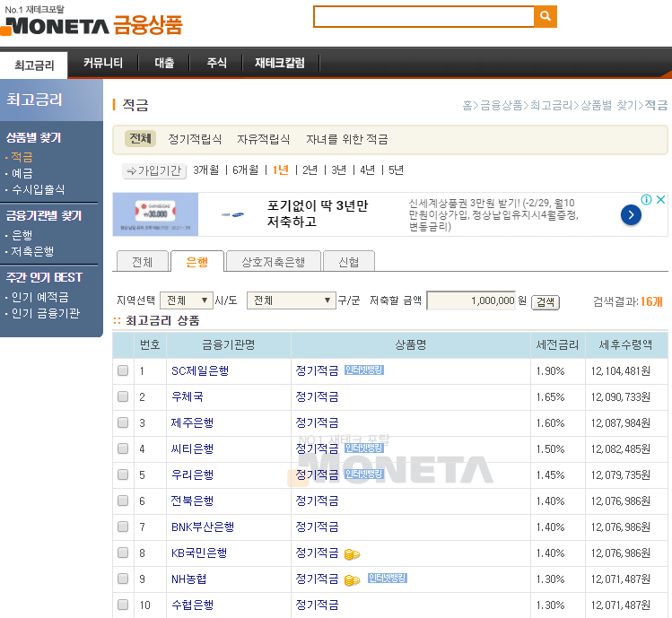
Task: Check the box for NH농협 row
Action: (x=123, y=579)
